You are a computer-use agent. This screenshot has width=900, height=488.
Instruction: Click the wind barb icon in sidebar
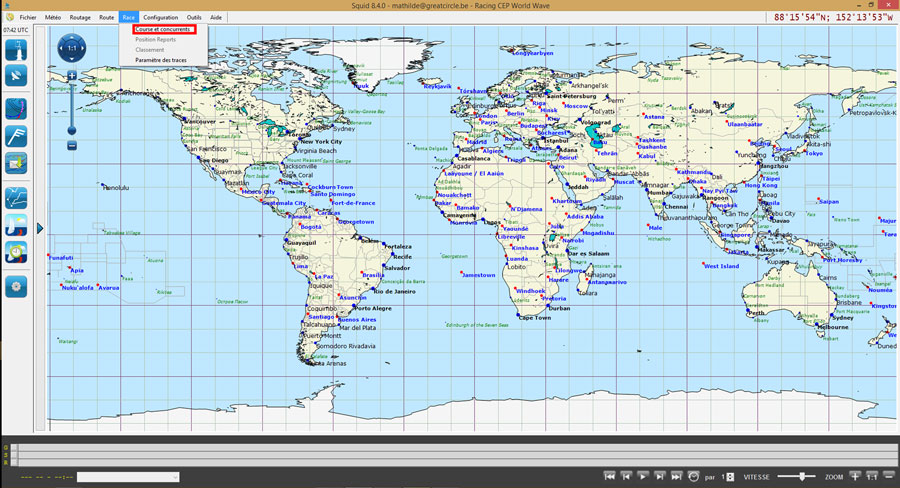pyautogui.click(x=16, y=135)
